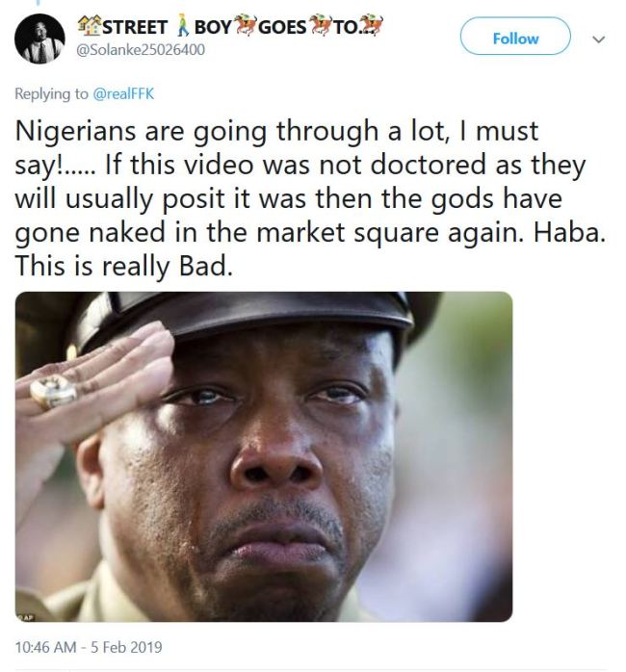Click the horse racing emoji after GOES

(x=321, y=25)
